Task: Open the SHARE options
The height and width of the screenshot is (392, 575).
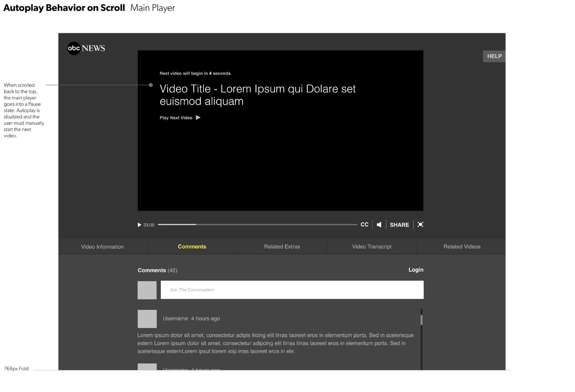Action: (x=399, y=225)
